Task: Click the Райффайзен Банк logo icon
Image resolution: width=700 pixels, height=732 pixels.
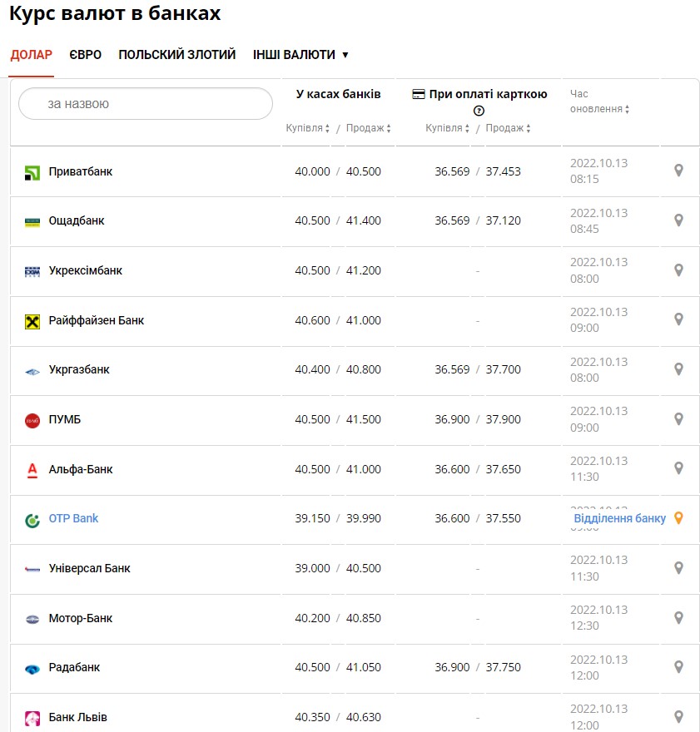Action: click(x=32, y=321)
